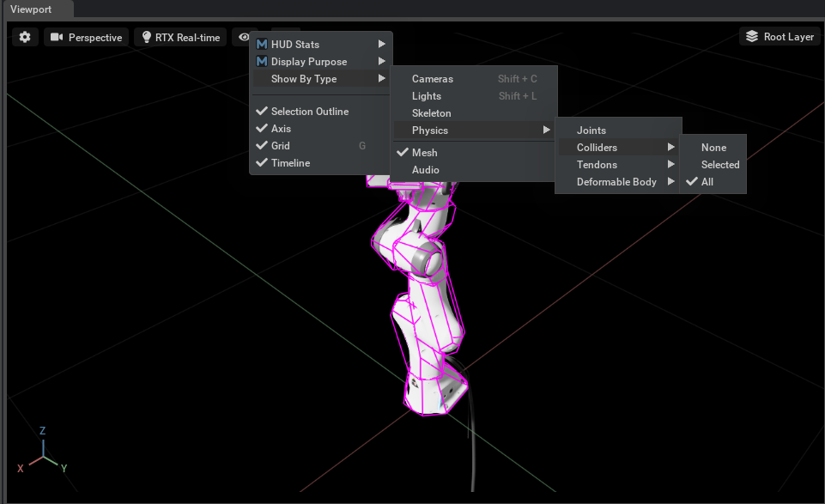The image size is (825, 504).
Task: Select Cameras in Show By Type
Action: coord(432,79)
